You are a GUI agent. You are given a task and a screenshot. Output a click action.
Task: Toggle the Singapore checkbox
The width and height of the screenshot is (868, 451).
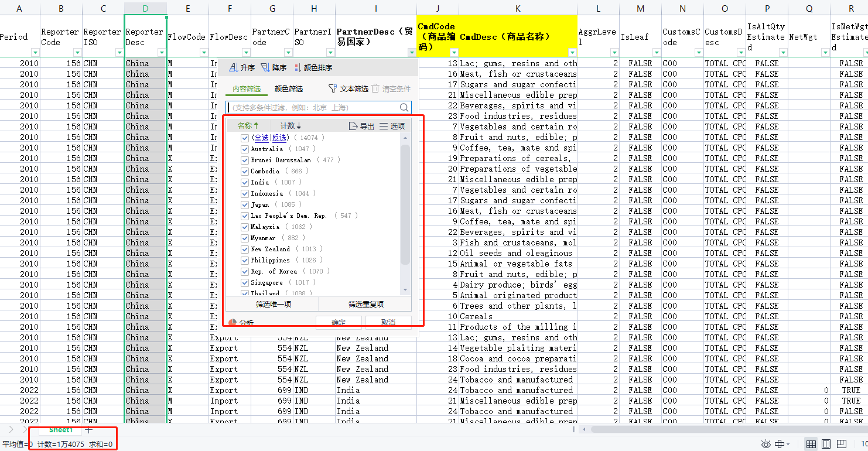[x=245, y=282]
